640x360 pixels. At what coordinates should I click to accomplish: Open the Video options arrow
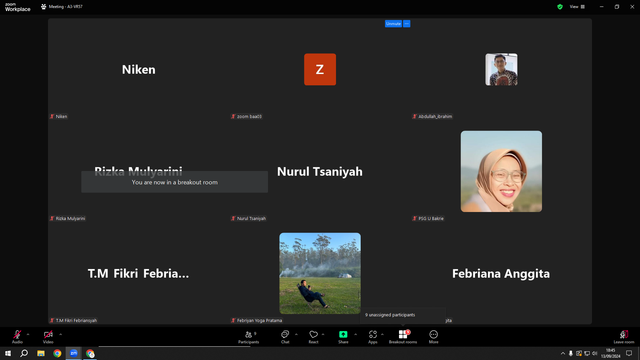coord(60,334)
